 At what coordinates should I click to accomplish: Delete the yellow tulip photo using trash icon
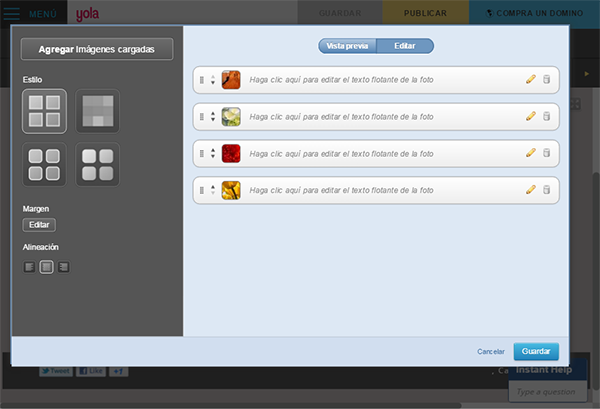coord(546,190)
